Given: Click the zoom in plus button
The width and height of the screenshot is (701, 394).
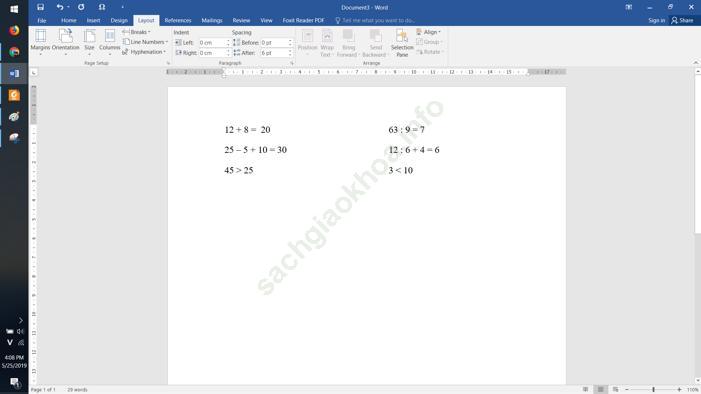Looking at the screenshot, I should tap(679, 390).
